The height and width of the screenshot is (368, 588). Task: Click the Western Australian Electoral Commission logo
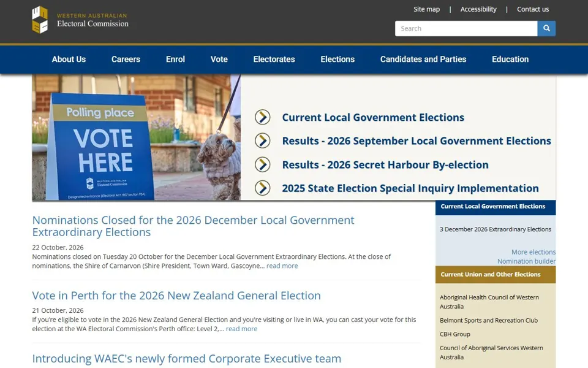coord(80,20)
